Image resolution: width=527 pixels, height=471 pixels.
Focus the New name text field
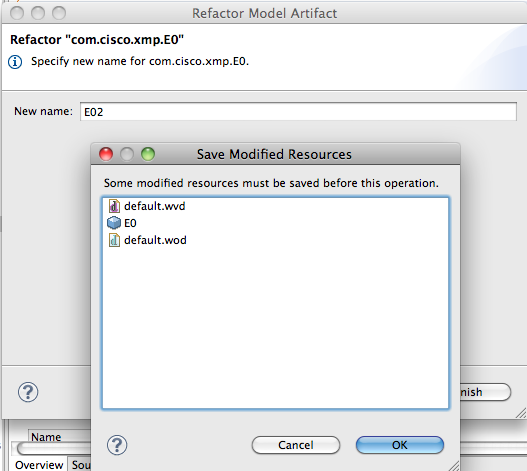(x=298, y=112)
